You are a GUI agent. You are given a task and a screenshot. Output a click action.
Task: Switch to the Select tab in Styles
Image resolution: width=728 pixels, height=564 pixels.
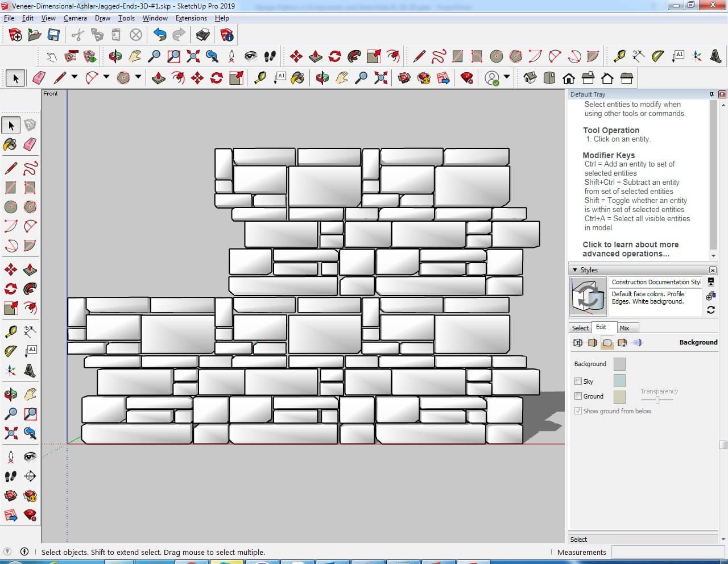tap(580, 328)
